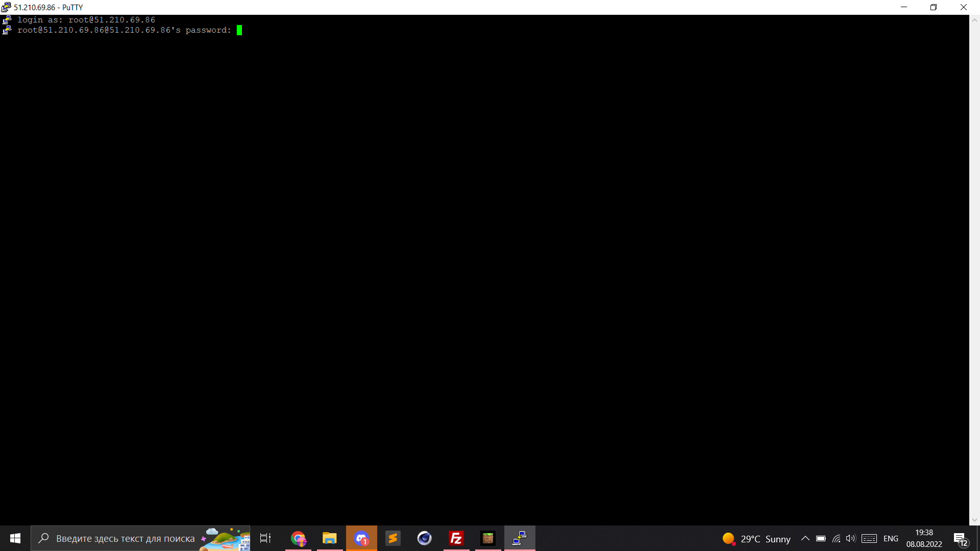Click the search highlight illustration in the taskbar search
This screenshot has height=551, width=980.
click(225, 539)
